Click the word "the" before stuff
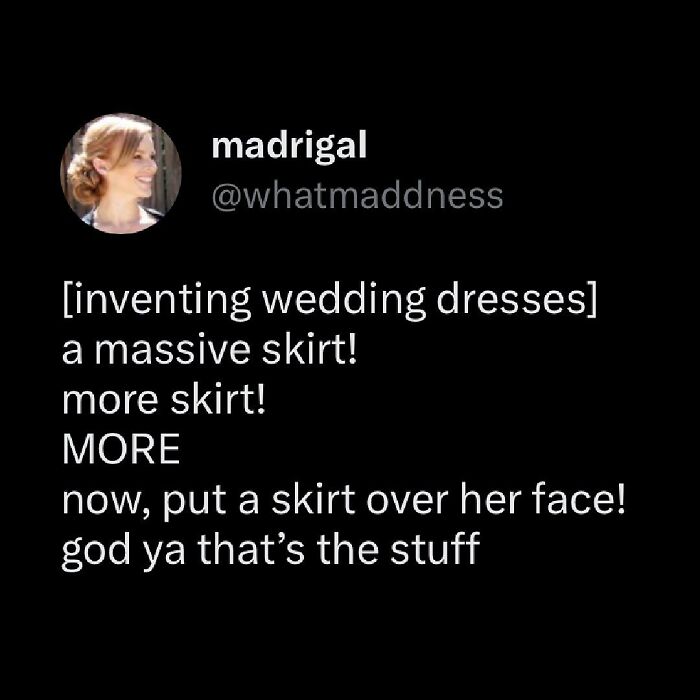 [348, 548]
